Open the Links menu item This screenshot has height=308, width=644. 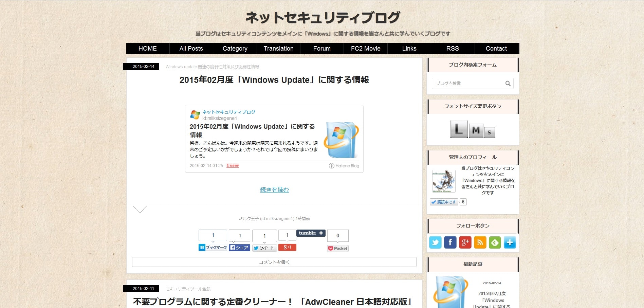pos(409,49)
